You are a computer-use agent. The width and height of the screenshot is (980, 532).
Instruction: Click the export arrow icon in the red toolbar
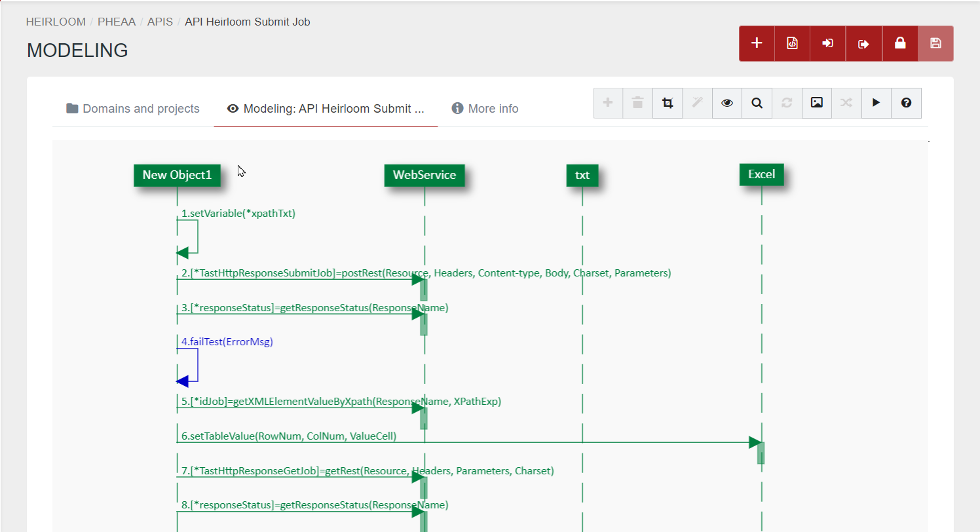(863, 43)
